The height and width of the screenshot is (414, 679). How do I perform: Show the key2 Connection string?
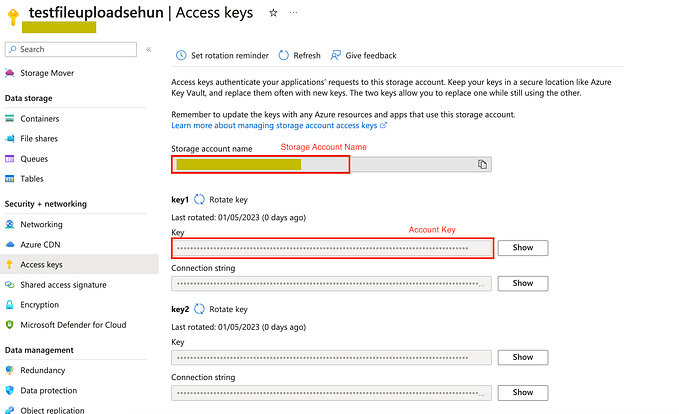click(523, 393)
